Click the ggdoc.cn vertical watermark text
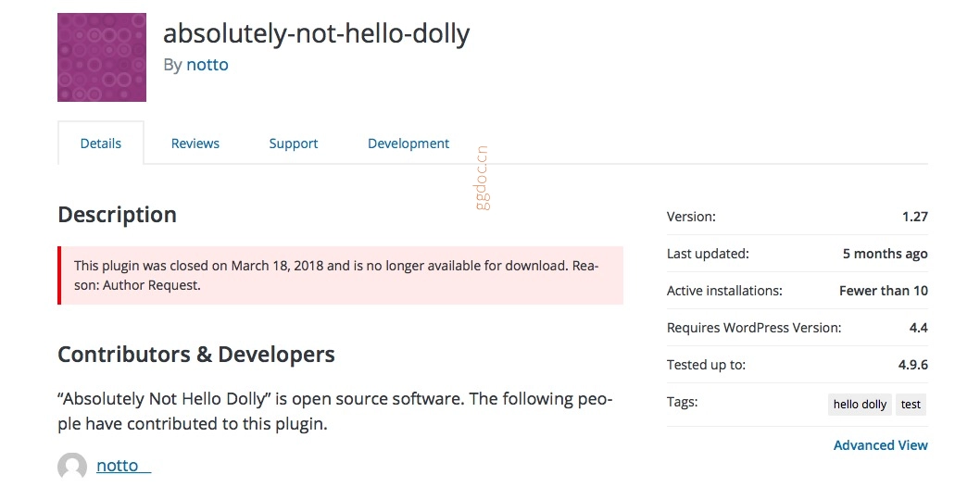Viewport: 980px width, 487px height. tap(483, 178)
